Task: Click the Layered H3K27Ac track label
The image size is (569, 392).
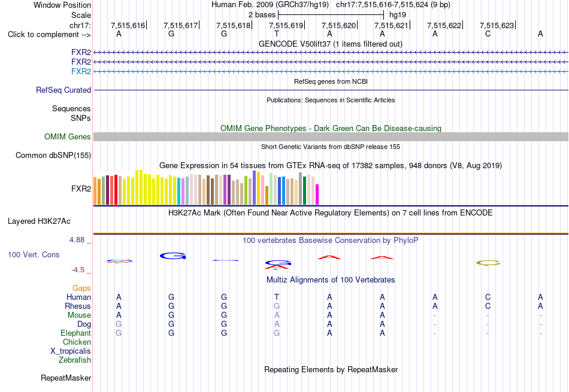Action: [39, 221]
